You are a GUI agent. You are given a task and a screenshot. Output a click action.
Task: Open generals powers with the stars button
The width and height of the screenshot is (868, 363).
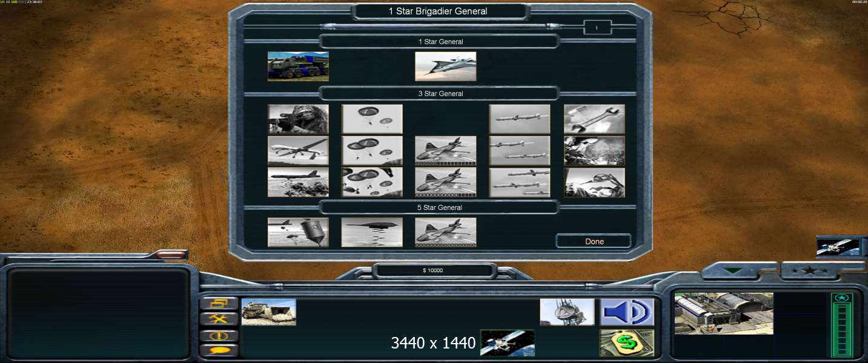pos(809,270)
